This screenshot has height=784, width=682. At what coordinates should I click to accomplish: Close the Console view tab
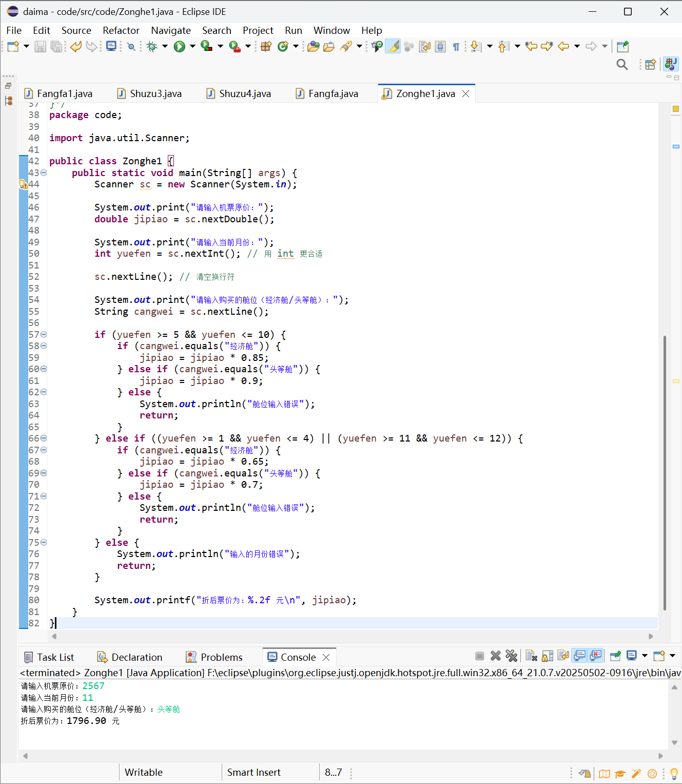point(326,657)
